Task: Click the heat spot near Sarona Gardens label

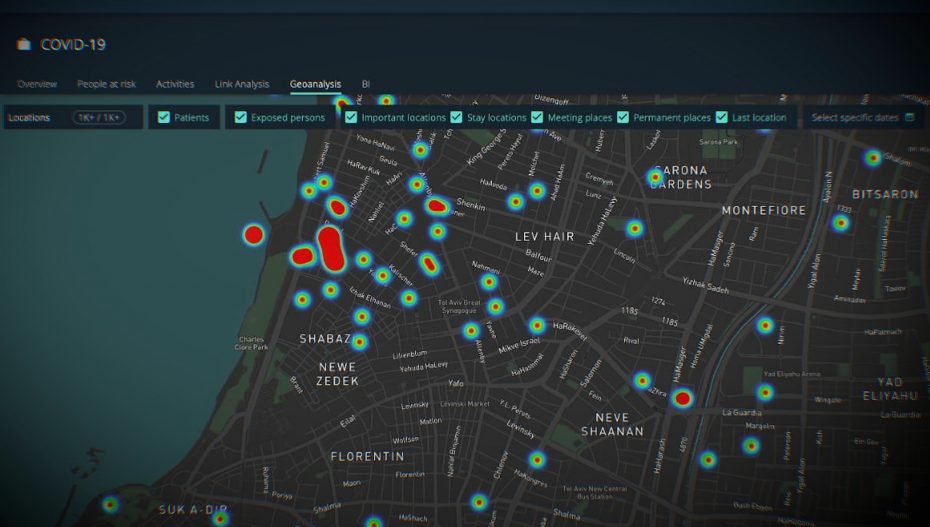Action: pos(655,177)
